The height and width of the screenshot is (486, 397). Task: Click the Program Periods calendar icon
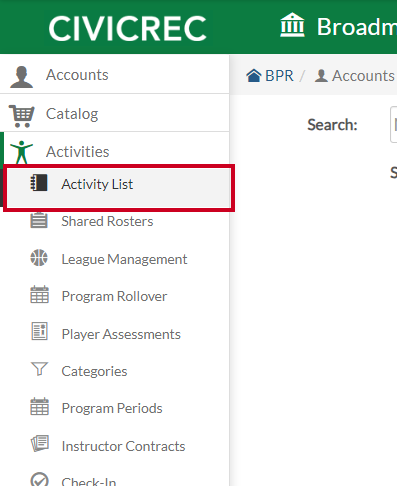point(39,406)
